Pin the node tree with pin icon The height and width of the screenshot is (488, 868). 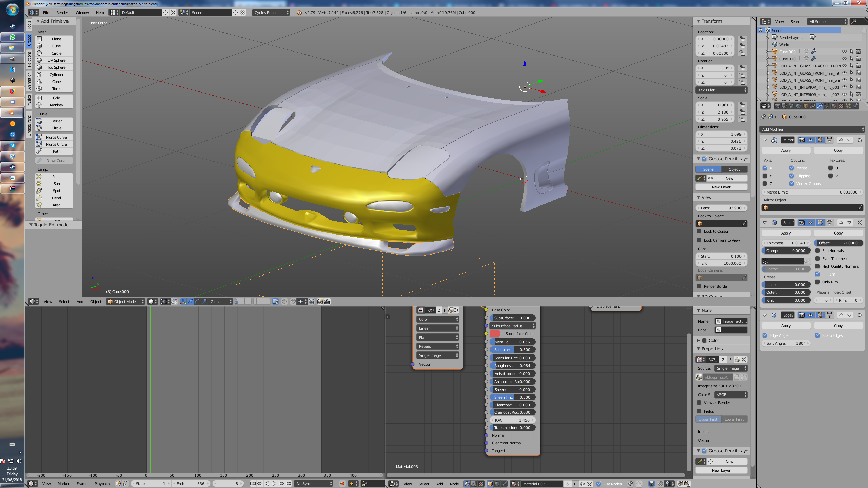(630, 484)
